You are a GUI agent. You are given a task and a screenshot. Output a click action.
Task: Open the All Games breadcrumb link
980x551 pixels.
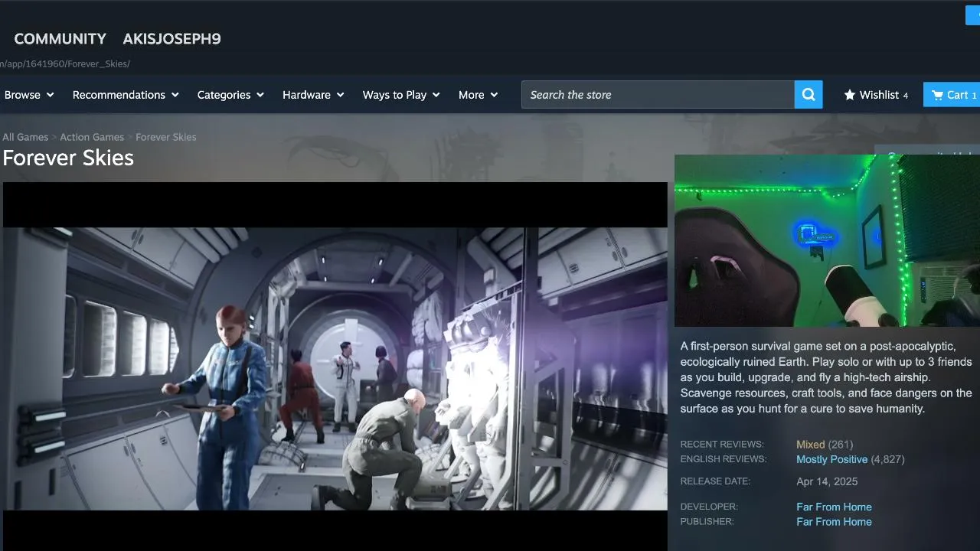25,137
